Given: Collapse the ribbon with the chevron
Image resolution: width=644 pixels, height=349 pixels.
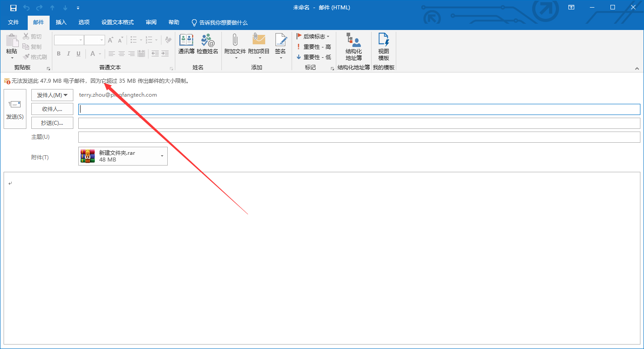Looking at the screenshot, I should point(637,68).
